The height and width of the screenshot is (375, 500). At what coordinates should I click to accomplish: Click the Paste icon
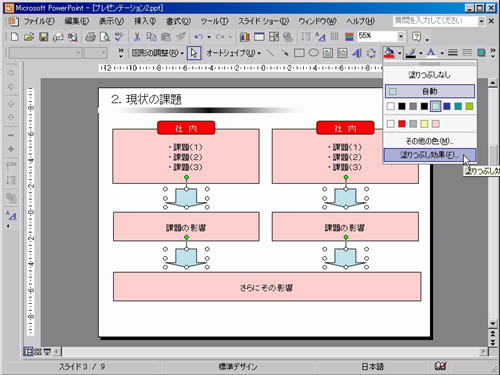click(166, 36)
